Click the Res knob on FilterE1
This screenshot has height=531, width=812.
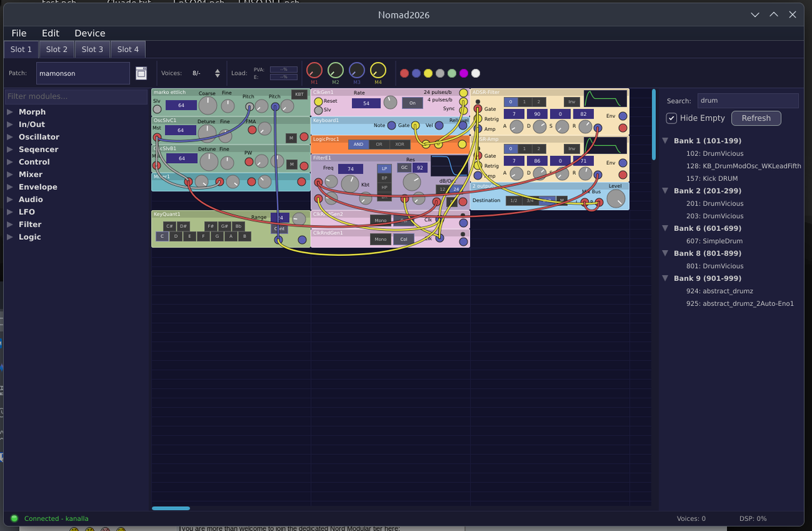click(x=412, y=182)
